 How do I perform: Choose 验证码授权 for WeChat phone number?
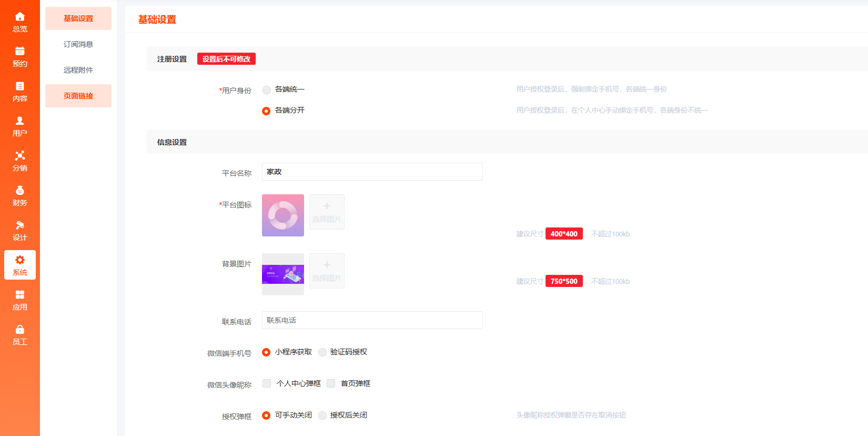click(322, 352)
